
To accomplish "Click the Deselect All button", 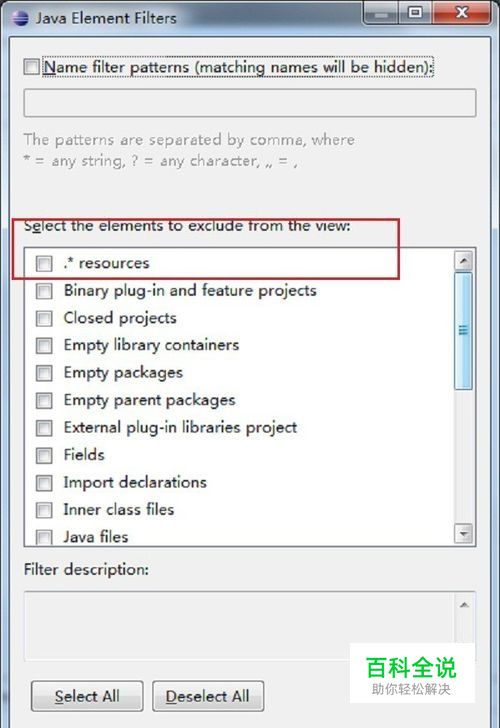I will [x=208, y=696].
